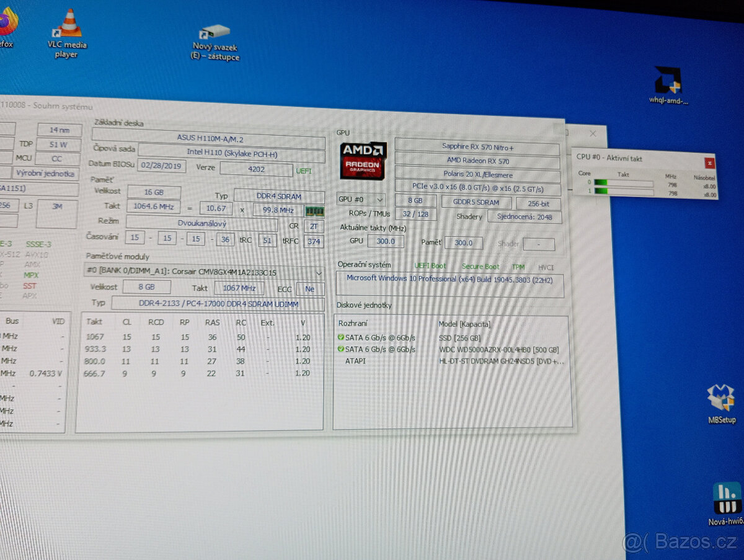Click the Sapphire RX 570 Nitro+ field
This screenshot has height=560, width=744.
point(477,147)
